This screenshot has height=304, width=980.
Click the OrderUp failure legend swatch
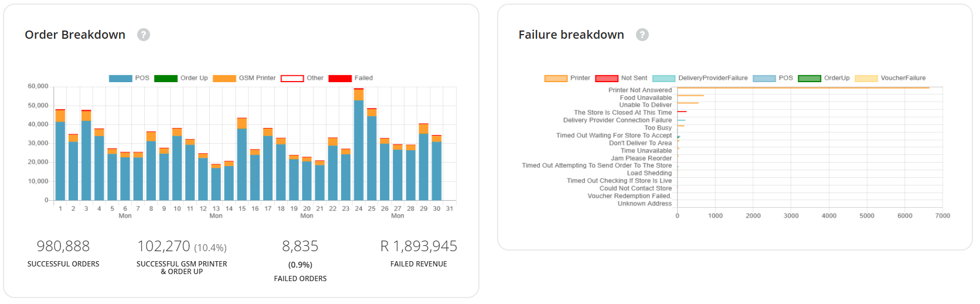[x=809, y=78]
